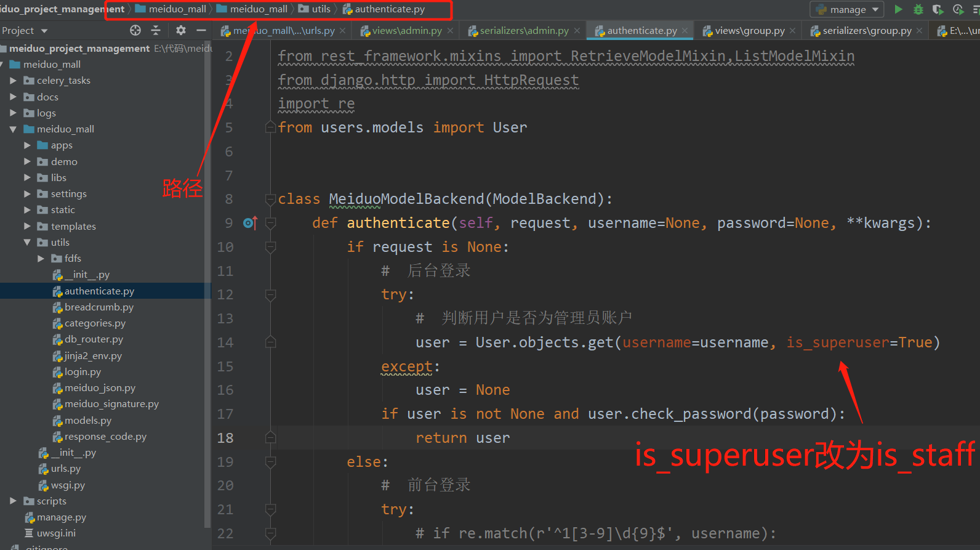This screenshot has height=550, width=980.
Task: Expand the fdfs folder
Action: [41, 258]
